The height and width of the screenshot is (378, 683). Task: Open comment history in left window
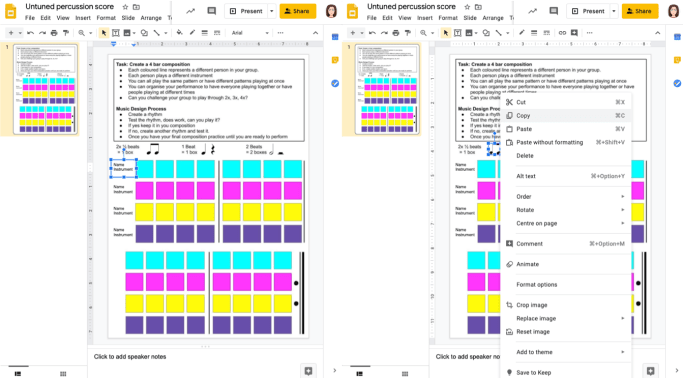(x=212, y=11)
